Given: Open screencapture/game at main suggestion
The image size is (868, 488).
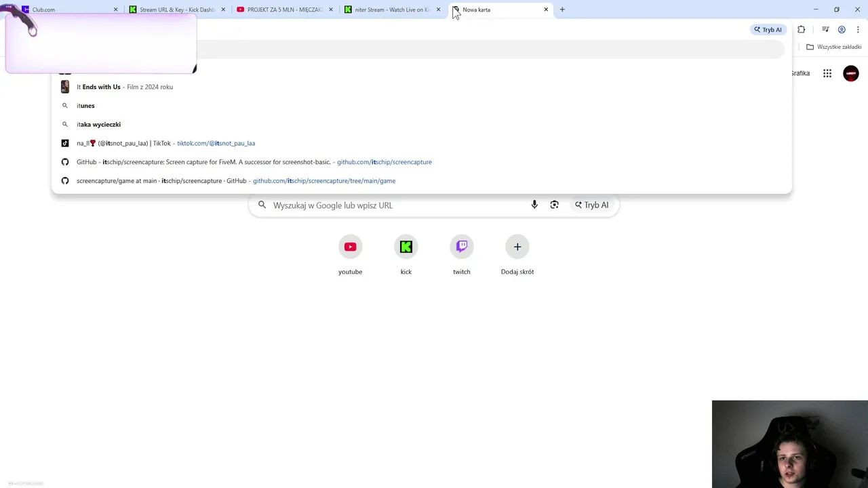Looking at the screenshot, I should coord(421,181).
